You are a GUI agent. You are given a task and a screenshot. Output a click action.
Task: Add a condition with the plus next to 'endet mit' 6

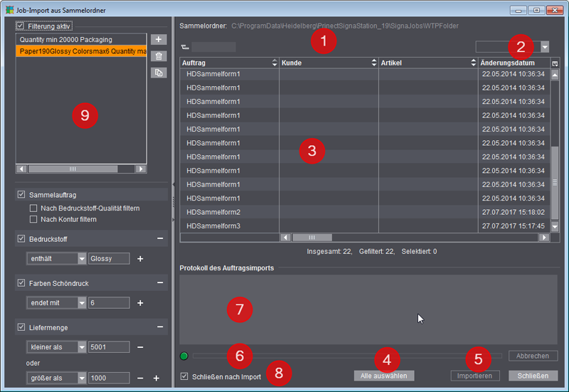click(140, 303)
